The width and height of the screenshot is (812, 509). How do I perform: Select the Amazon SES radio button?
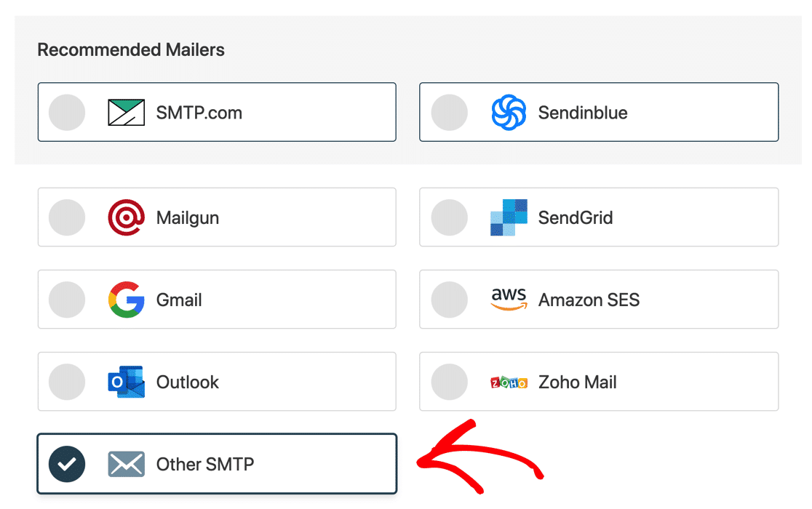(x=450, y=300)
